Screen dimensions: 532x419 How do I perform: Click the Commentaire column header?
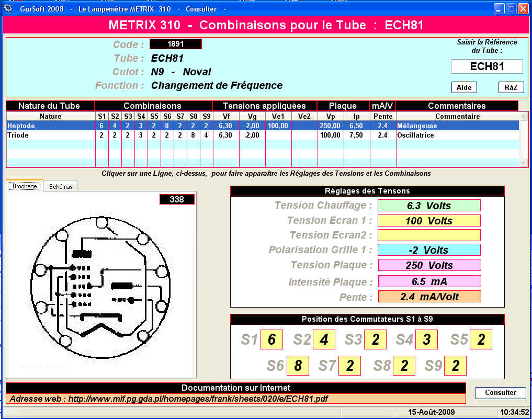tap(457, 116)
